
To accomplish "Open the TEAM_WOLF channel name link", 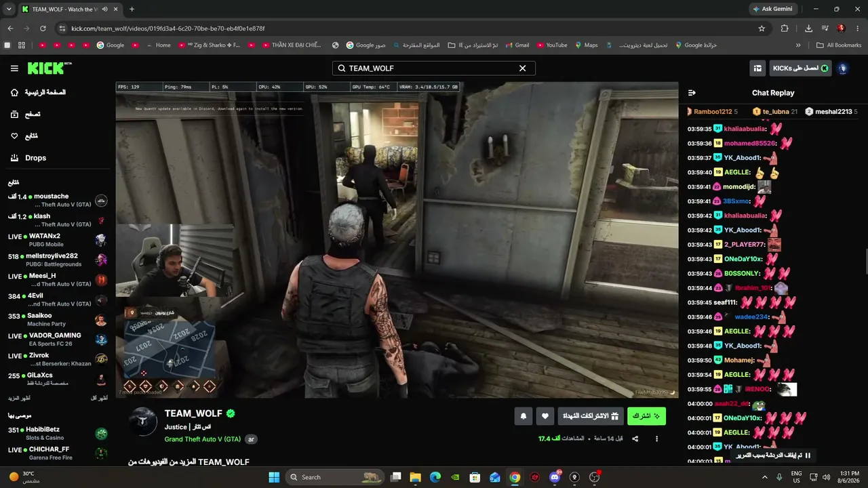I will (194, 413).
